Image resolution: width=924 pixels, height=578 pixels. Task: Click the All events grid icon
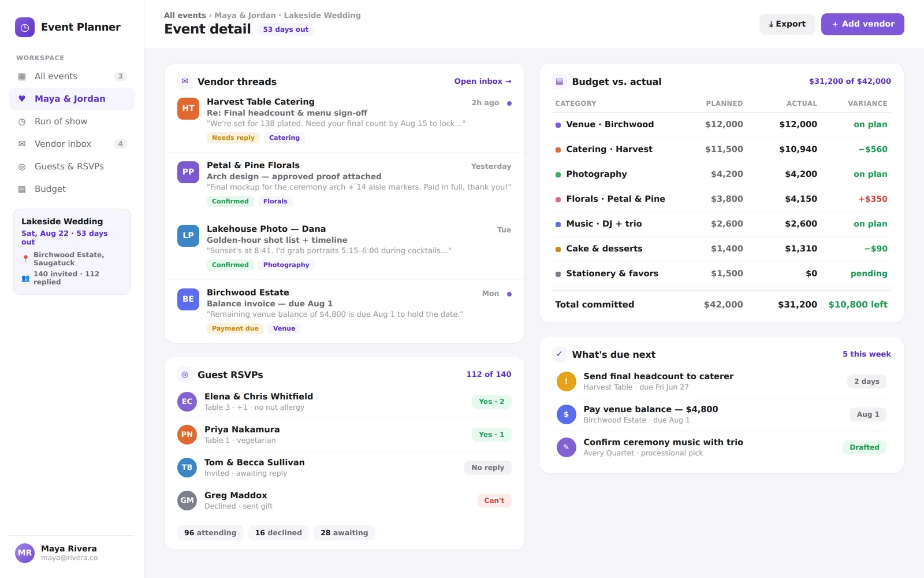22,76
